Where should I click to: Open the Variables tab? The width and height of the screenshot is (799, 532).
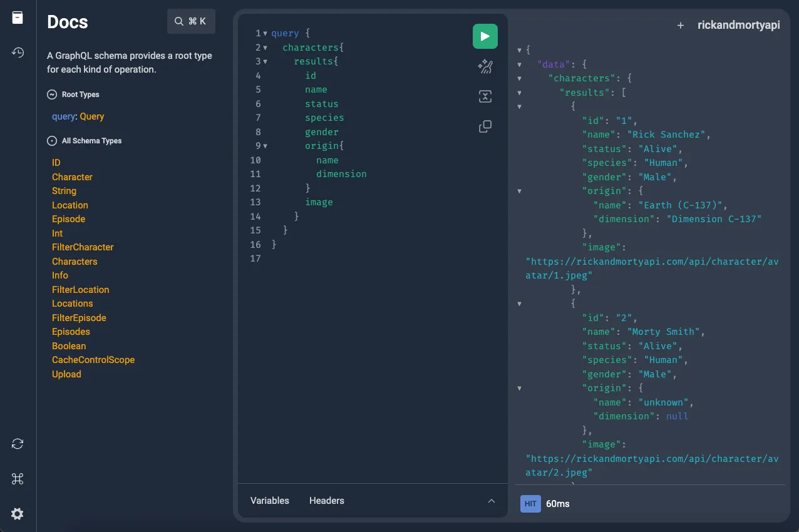269,501
